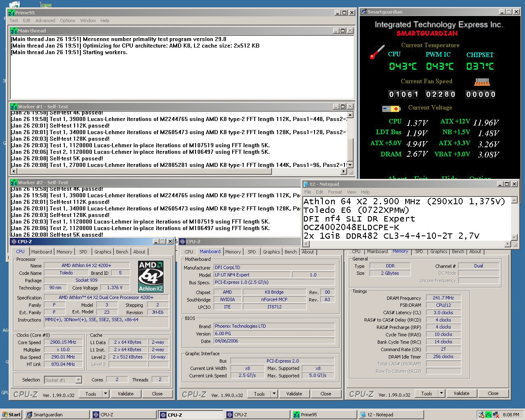Open the Socket #1 Selection dropdown

coord(79,380)
